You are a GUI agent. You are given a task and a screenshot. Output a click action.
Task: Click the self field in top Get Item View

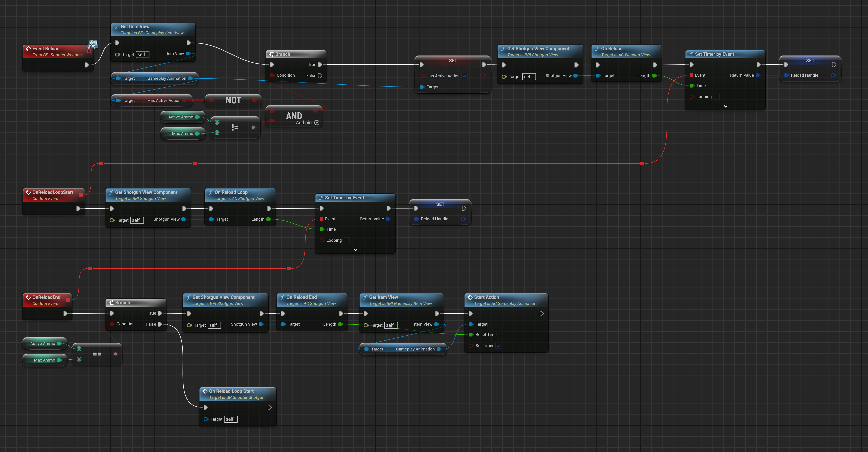tap(143, 54)
